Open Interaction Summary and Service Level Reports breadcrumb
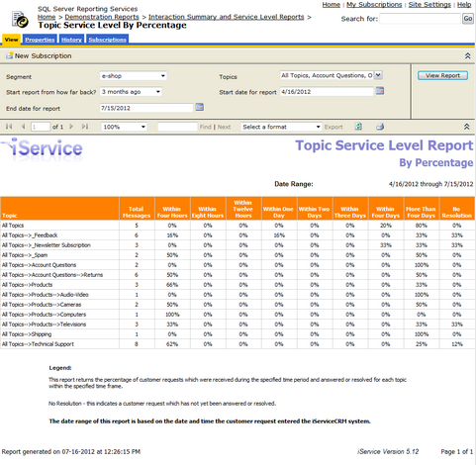The image size is (476, 465). pos(226,17)
